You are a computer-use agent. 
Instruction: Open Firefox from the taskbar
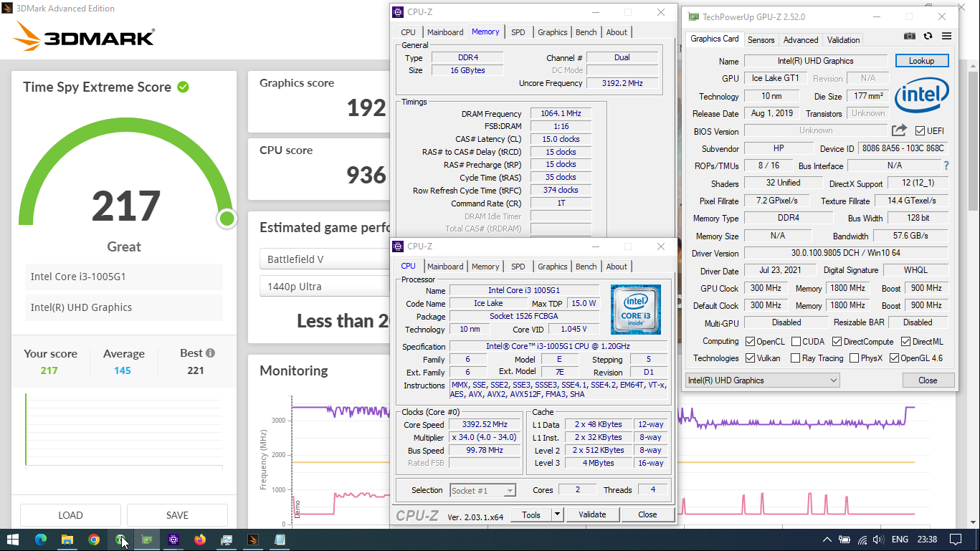(x=200, y=540)
